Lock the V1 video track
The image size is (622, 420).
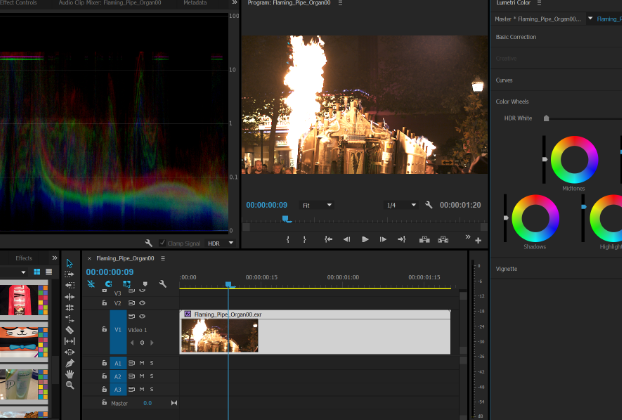tap(104, 329)
